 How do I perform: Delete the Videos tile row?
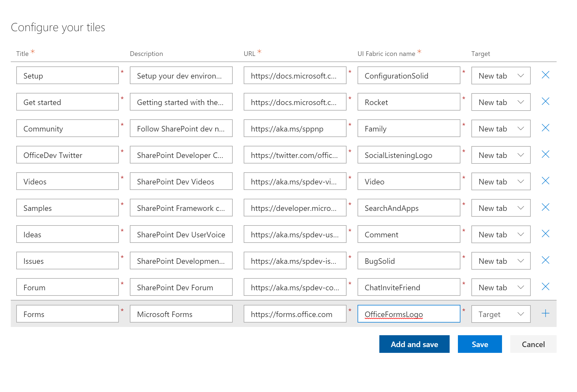545,181
